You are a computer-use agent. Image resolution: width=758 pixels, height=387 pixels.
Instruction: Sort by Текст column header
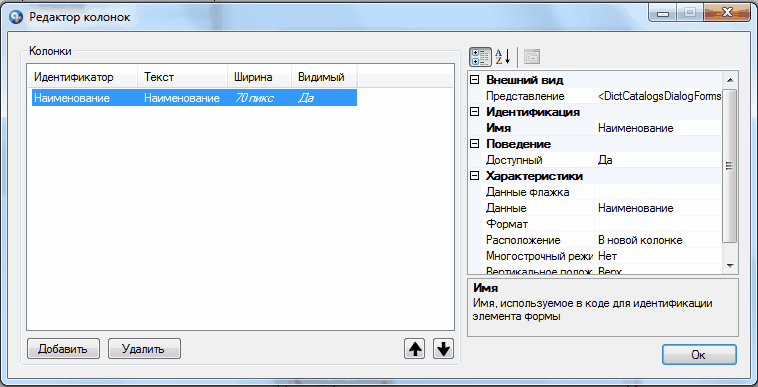coord(182,77)
